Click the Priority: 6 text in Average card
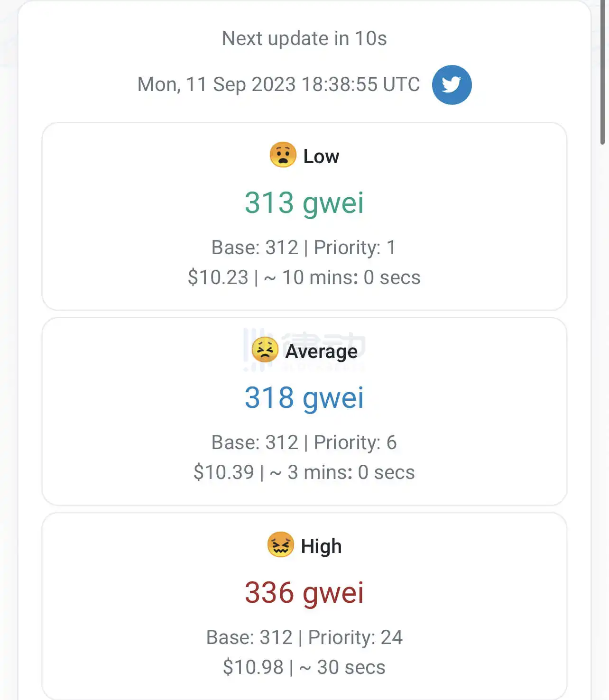 click(x=355, y=442)
